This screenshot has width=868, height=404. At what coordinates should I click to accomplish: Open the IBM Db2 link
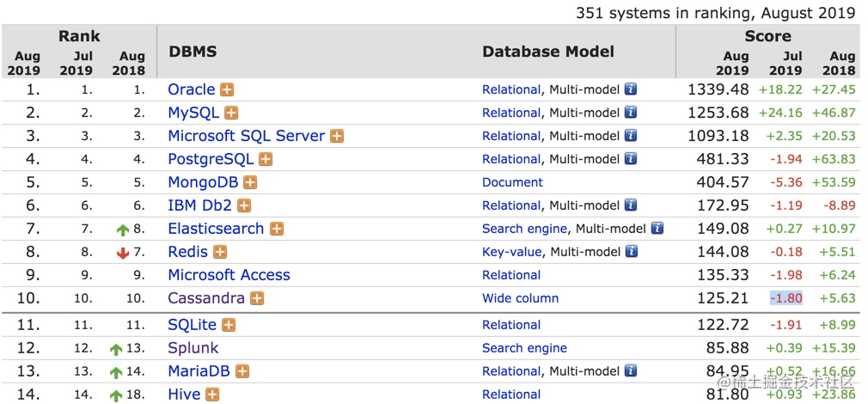point(200,206)
